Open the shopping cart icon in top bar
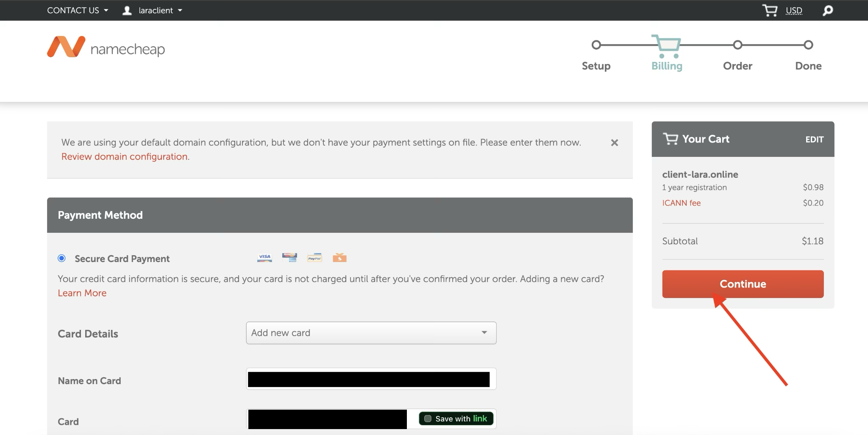Screen dimensions: 868x435 pyautogui.click(x=769, y=10)
